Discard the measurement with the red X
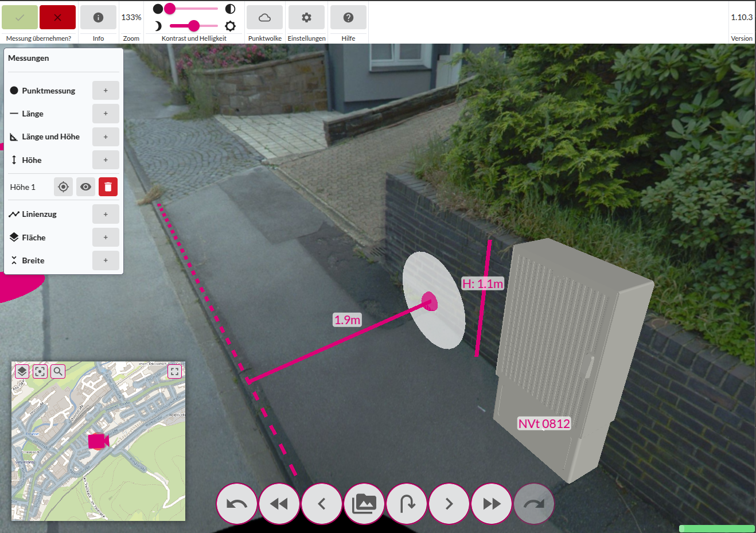Screen dimensions: 756x533 coord(57,18)
